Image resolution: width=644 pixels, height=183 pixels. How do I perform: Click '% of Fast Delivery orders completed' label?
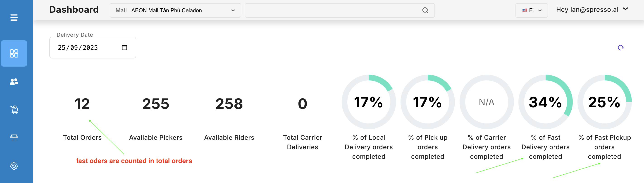(x=546, y=147)
